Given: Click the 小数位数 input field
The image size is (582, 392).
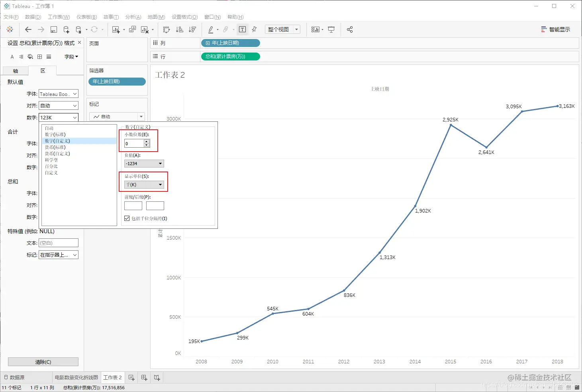Looking at the screenshot, I should [134, 144].
